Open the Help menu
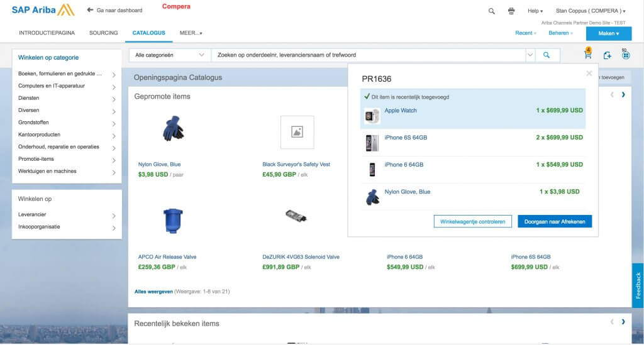644x345 pixels. pos(535,11)
